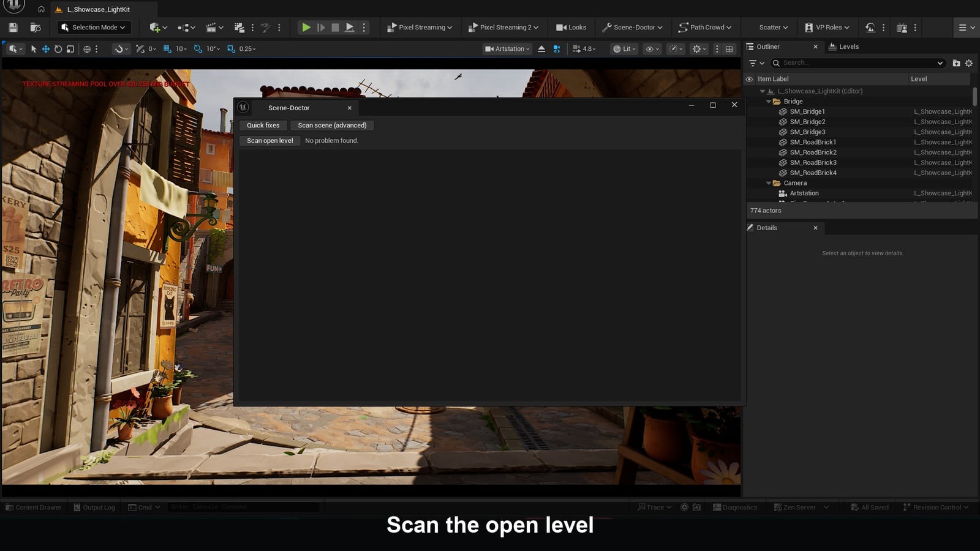Screen dimensions: 980x551
Task: Save the current level with the floppy icon
Action: tap(13, 28)
